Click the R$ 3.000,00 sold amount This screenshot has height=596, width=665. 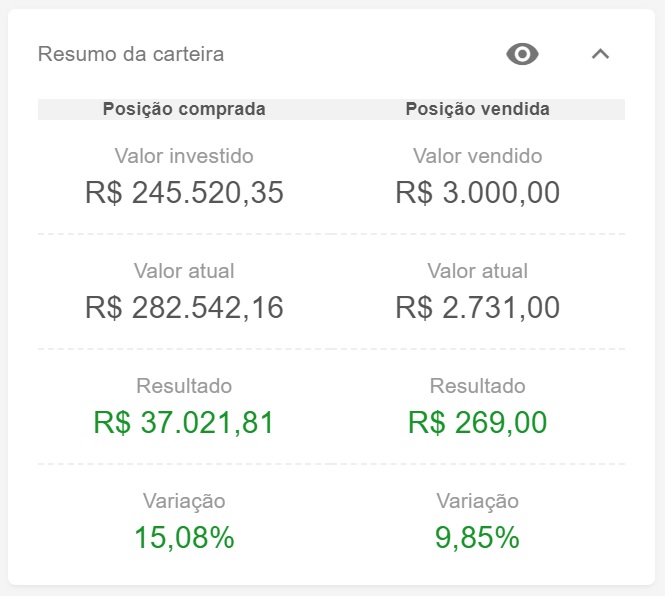coord(477,192)
